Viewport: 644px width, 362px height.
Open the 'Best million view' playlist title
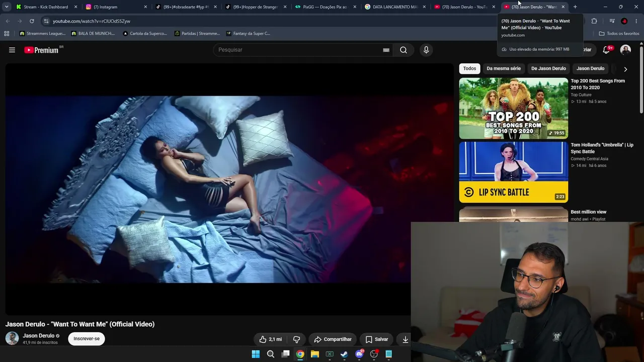(589, 212)
